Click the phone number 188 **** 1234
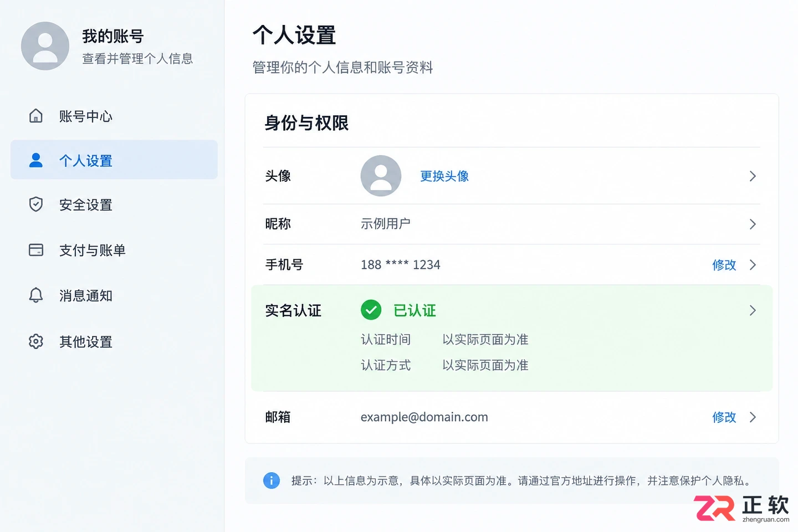Viewport: 798px width, 532px height. (401, 265)
